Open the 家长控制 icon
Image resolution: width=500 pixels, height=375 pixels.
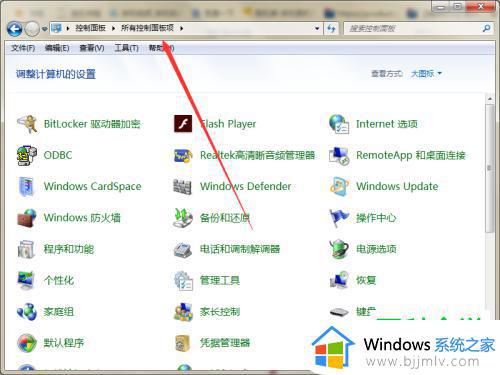tap(183, 312)
